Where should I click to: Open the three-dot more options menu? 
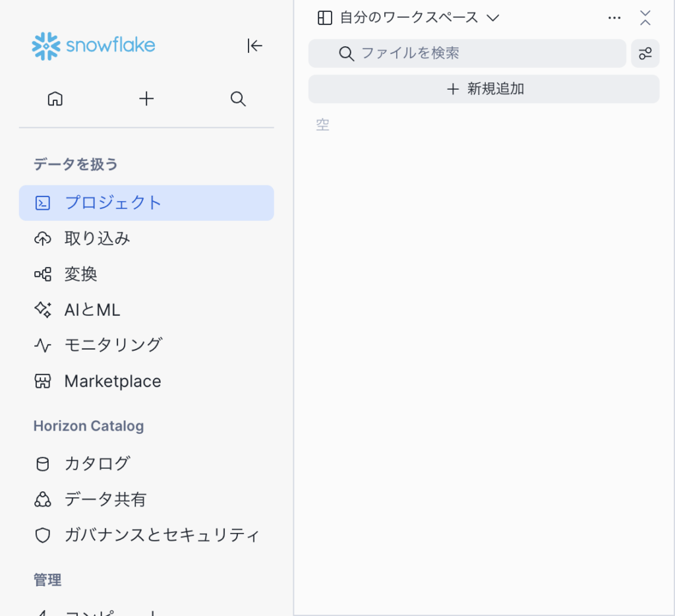click(x=614, y=18)
